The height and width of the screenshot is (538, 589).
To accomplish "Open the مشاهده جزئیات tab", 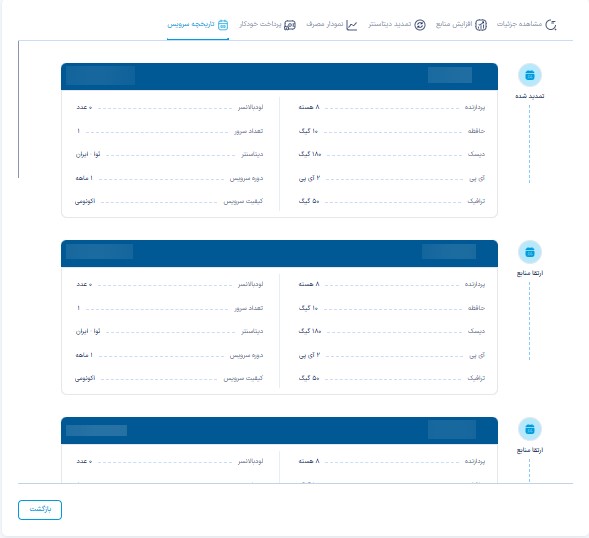I will click(519, 24).
